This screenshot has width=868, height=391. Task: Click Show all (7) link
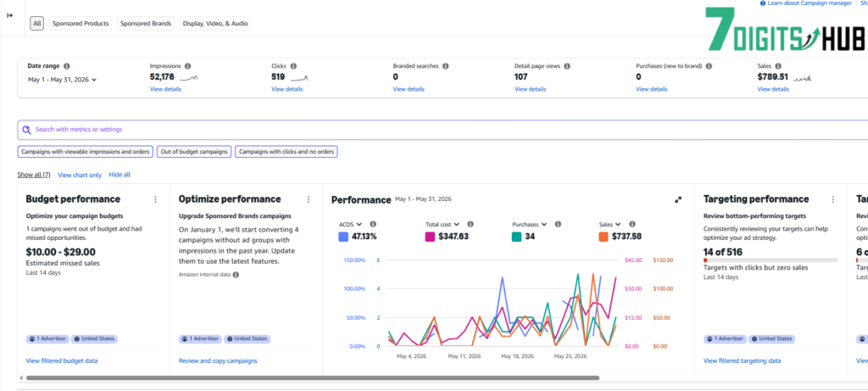tap(34, 175)
